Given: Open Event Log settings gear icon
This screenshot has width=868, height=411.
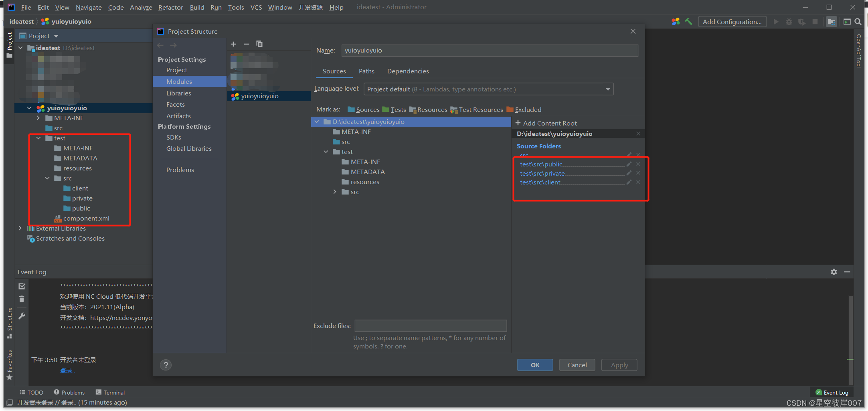Looking at the screenshot, I should 834,272.
